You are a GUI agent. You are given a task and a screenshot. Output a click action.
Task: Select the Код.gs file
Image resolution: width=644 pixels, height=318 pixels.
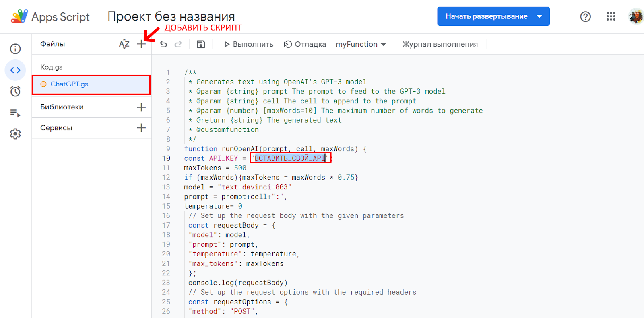point(52,67)
